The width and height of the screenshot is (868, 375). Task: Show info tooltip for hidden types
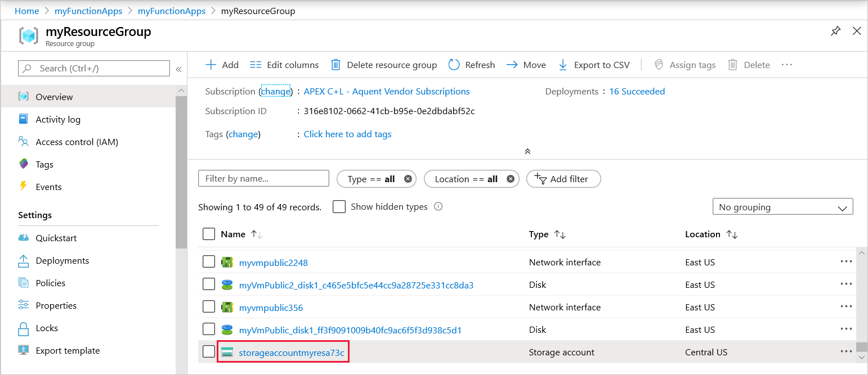coord(439,206)
